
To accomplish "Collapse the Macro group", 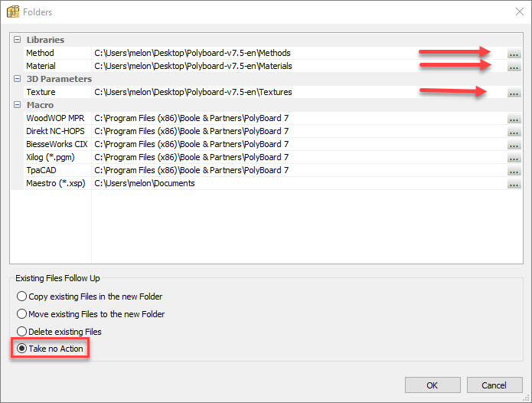I will pos(18,105).
